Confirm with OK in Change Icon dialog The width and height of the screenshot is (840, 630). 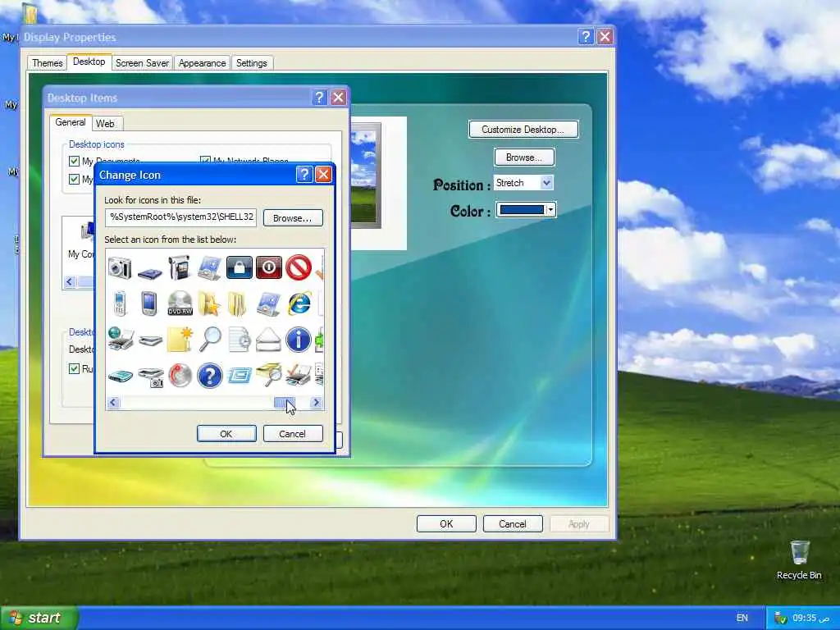tap(226, 434)
